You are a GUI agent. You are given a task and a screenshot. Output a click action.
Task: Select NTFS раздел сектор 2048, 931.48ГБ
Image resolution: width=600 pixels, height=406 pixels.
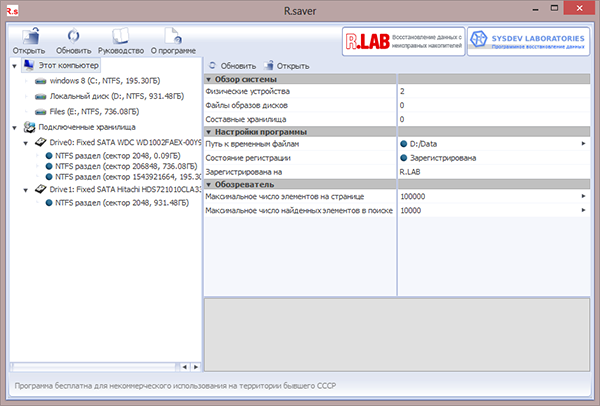pyautogui.click(x=122, y=203)
